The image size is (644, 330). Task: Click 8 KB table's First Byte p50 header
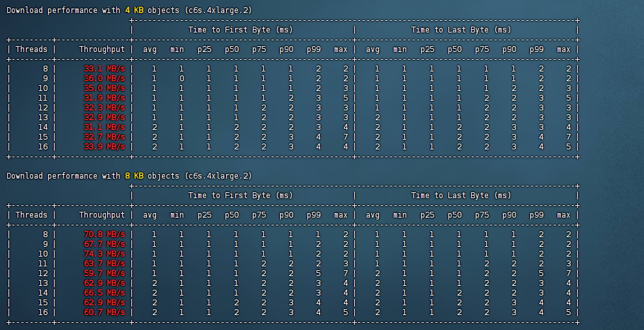(231, 215)
